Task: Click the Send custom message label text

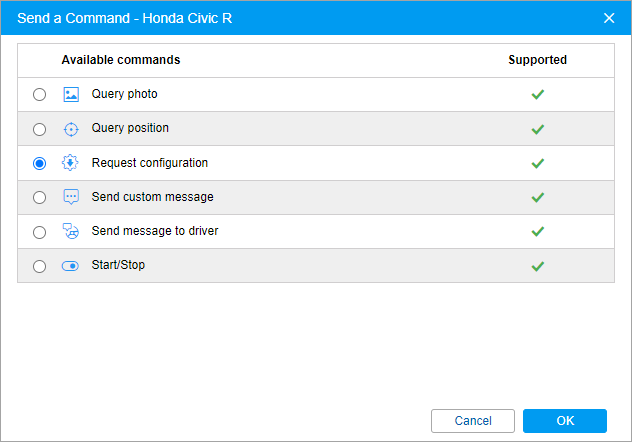Action: click(152, 197)
